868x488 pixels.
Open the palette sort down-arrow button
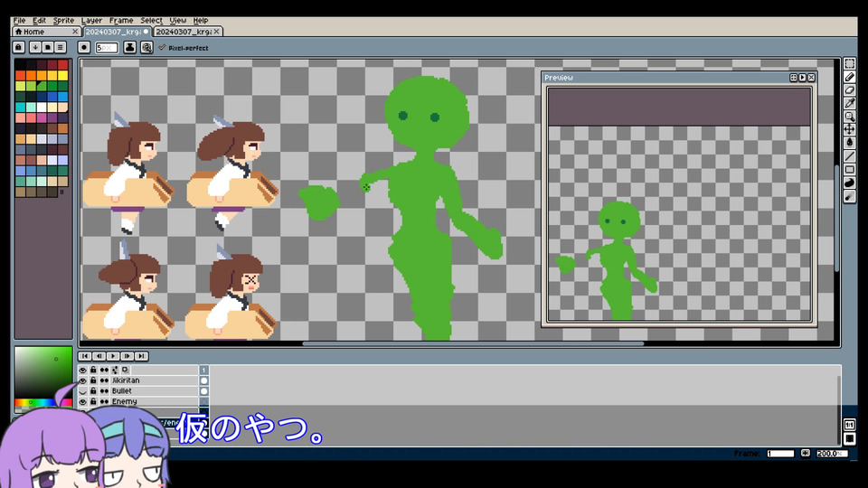[35, 48]
